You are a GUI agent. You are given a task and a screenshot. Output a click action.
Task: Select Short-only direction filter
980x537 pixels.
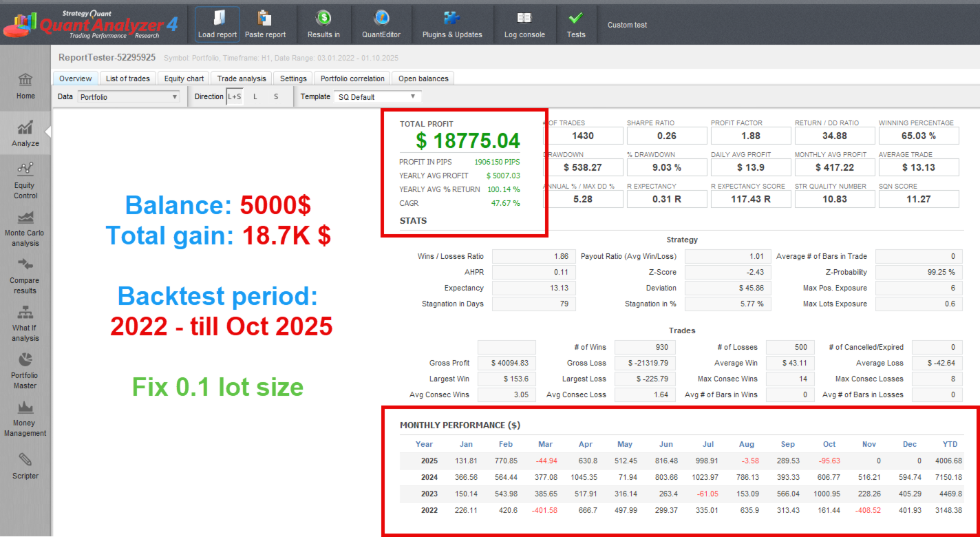[275, 96]
